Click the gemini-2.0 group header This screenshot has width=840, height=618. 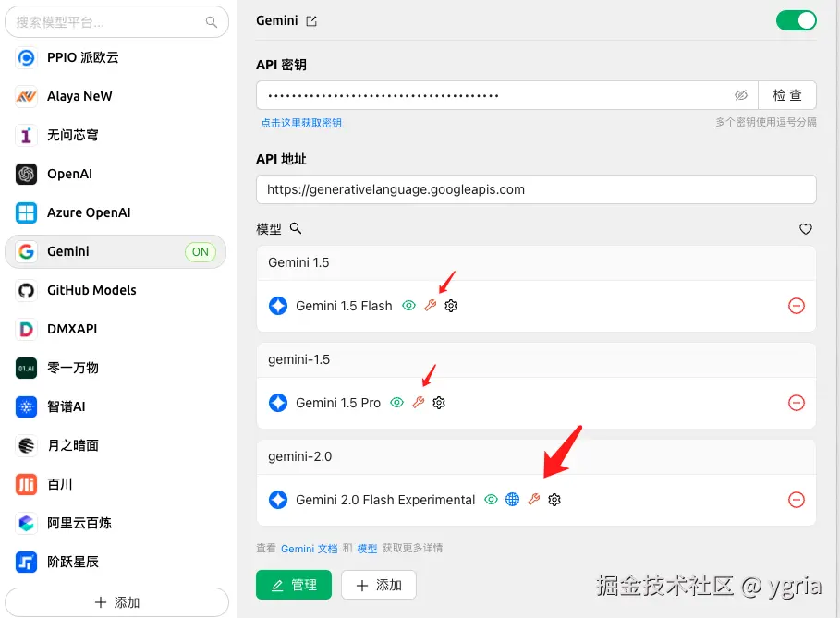pos(536,457)
